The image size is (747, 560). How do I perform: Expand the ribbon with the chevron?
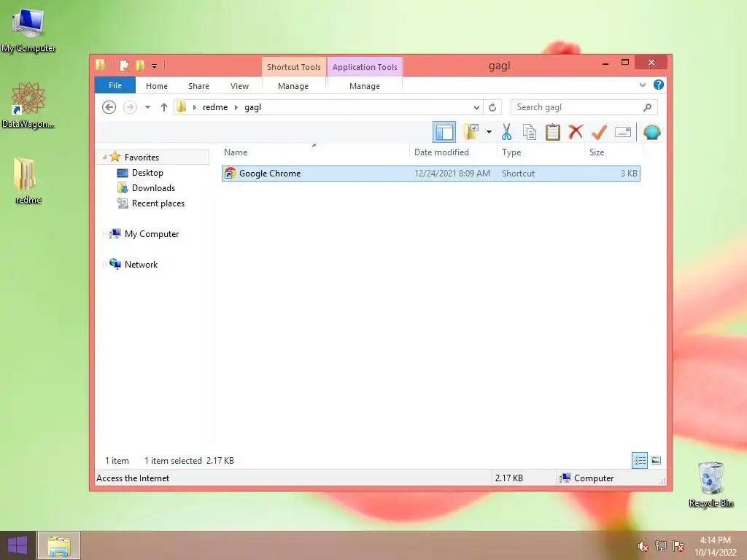(642, 85)
